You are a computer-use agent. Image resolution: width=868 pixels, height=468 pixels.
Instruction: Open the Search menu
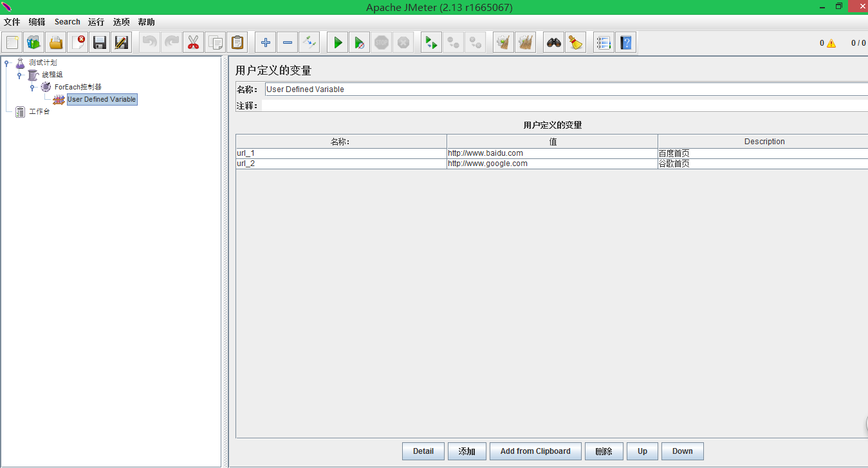pos(68,22)
